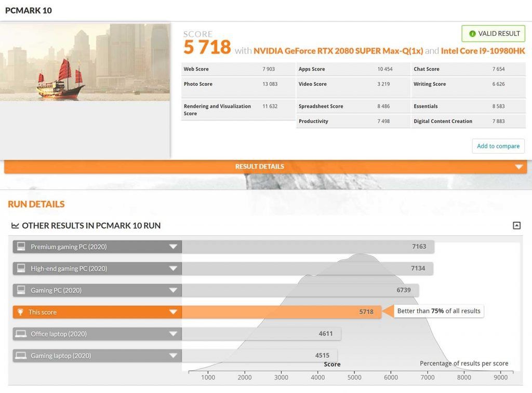Click the Gaming laptop (2020) laptop icon

point(21,356)
